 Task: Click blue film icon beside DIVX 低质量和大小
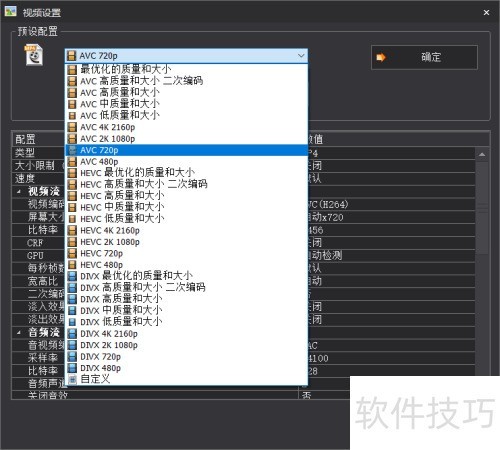click(x=72, y=322)
